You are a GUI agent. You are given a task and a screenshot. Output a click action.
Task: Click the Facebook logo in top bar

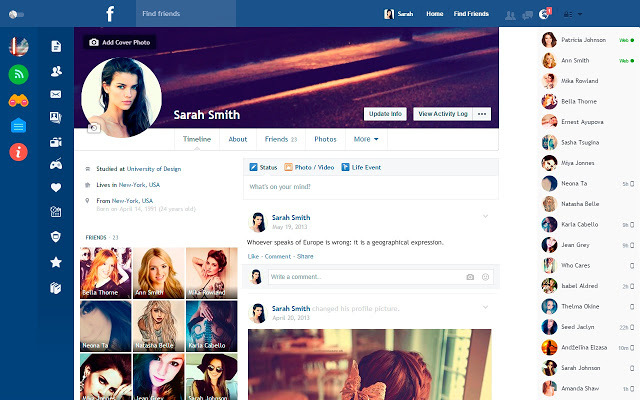point(110,13)
